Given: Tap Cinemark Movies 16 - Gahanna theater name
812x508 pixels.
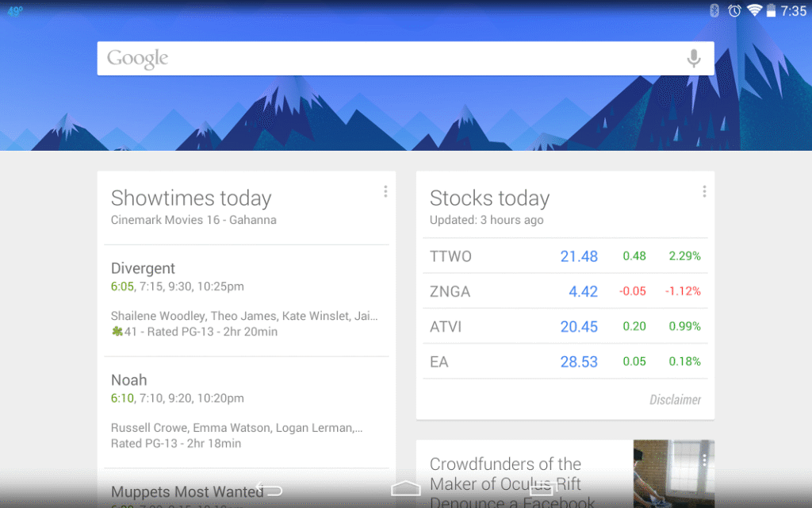Looking at the screenshot, I should click(x=193, y=220).
